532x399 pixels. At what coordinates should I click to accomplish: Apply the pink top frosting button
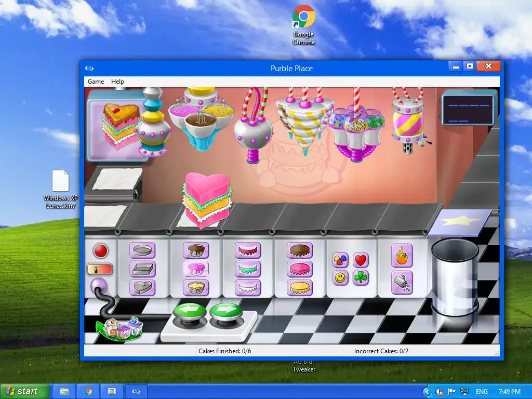[300, 270]
